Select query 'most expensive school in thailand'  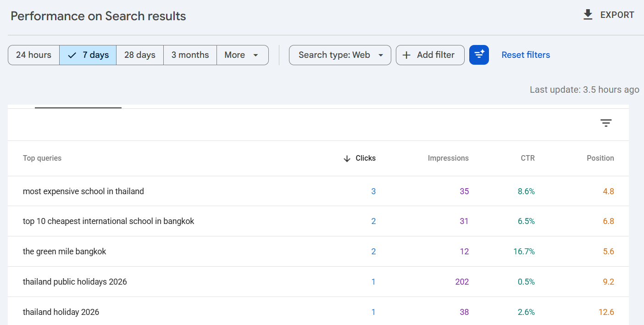[x=83, y=191]
